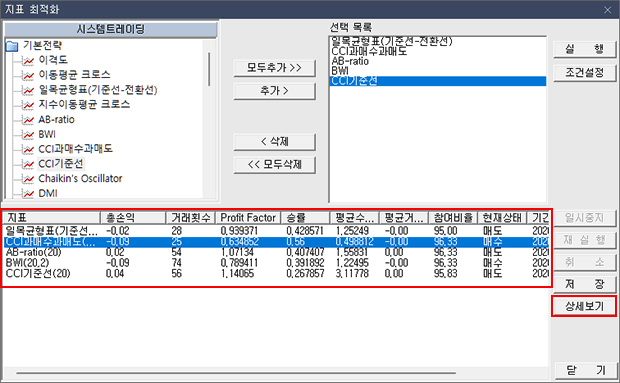Viewport: 620px width, 383px height.
Task: Click the chart icon beside BWI in tree
Action: point(28,135)
